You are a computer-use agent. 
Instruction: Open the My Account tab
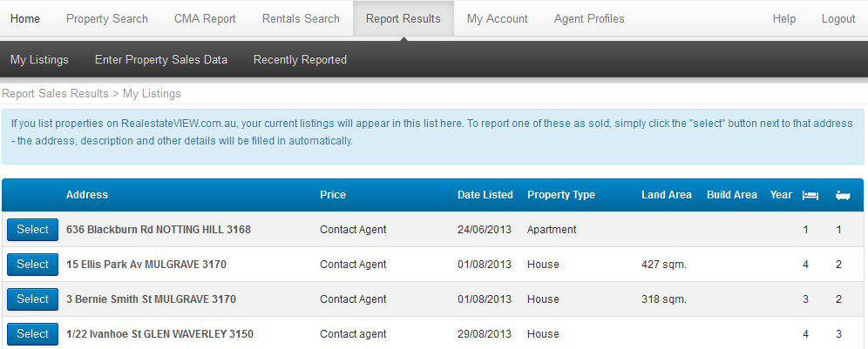click(498, 18)
